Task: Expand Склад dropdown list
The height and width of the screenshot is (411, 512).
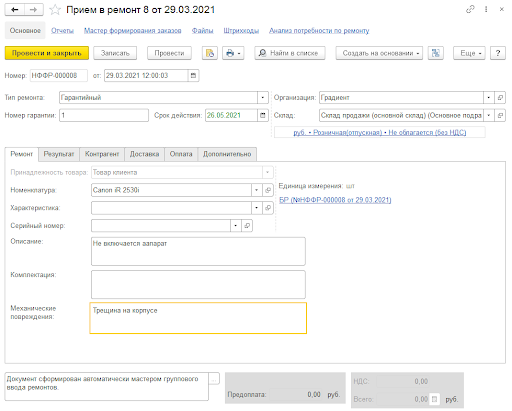Action: (489, 115)
